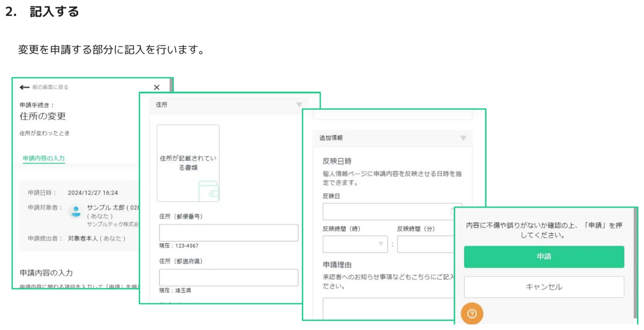Click the 申請理由 text area
The height and width of the screenshot is (330, 644).
click(x=388, y=309)
